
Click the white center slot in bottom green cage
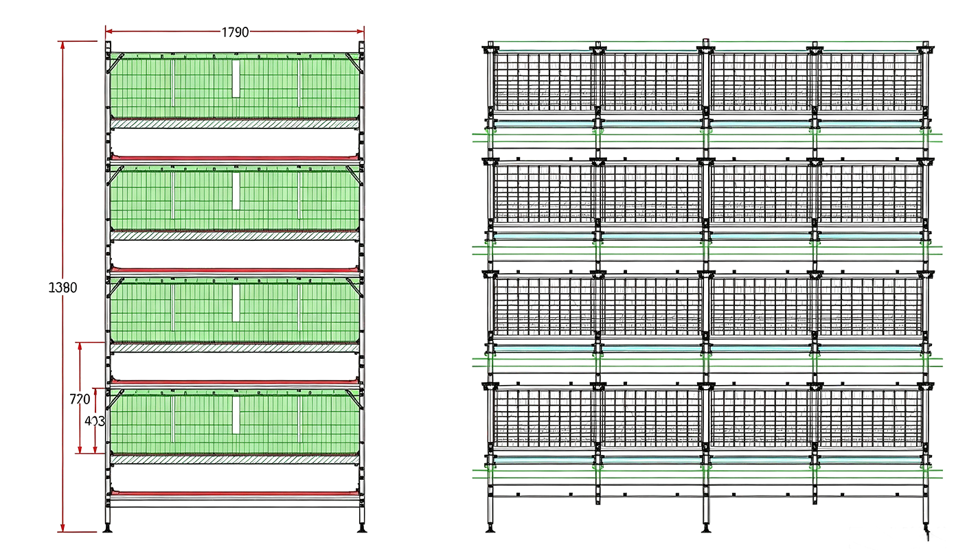[x=236, y=416]
